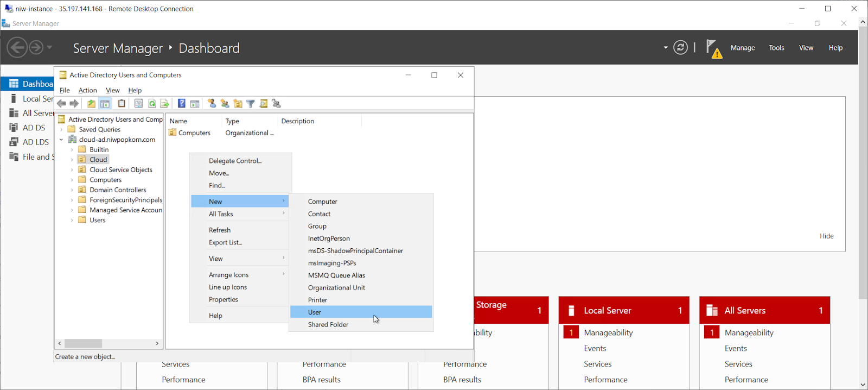Click the Filter funnel toolbar icon
The height and width of the screenshot is (390, 868).
click(251, 103)
